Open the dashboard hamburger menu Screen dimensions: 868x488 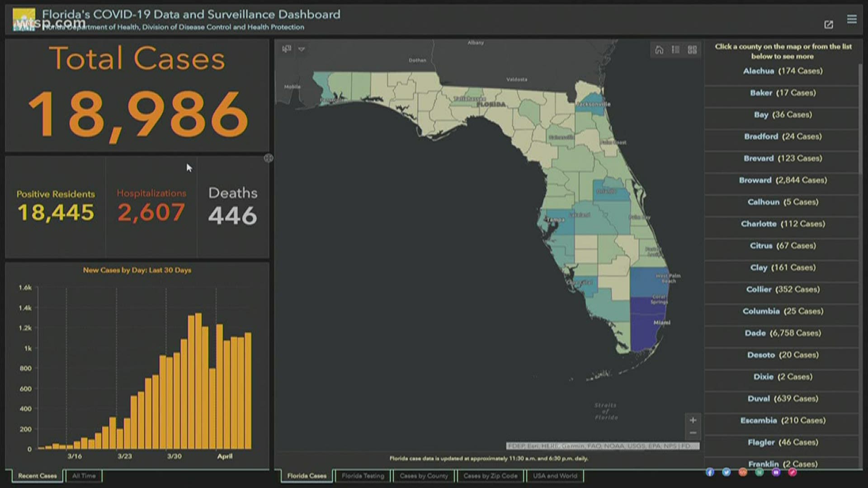[852, 19]
